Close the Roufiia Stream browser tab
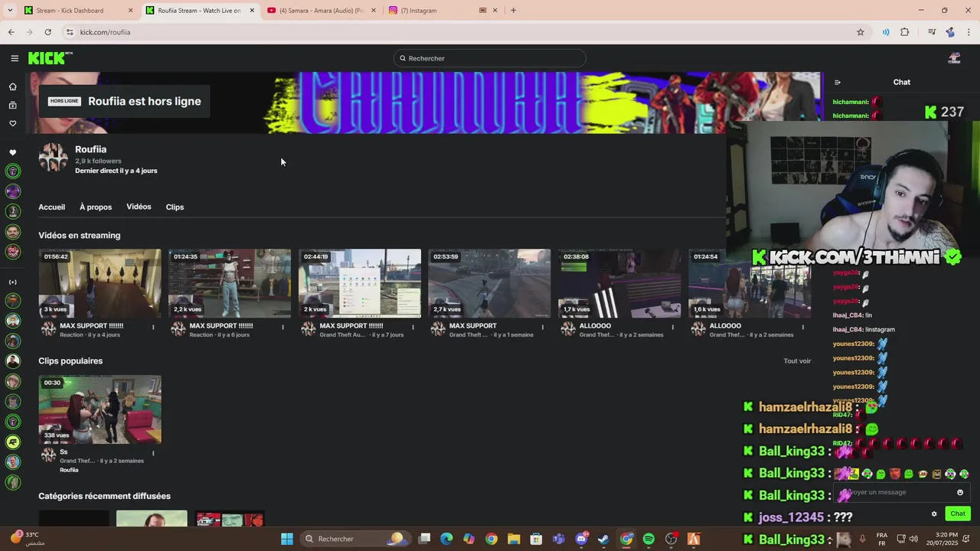 point(252,10)
